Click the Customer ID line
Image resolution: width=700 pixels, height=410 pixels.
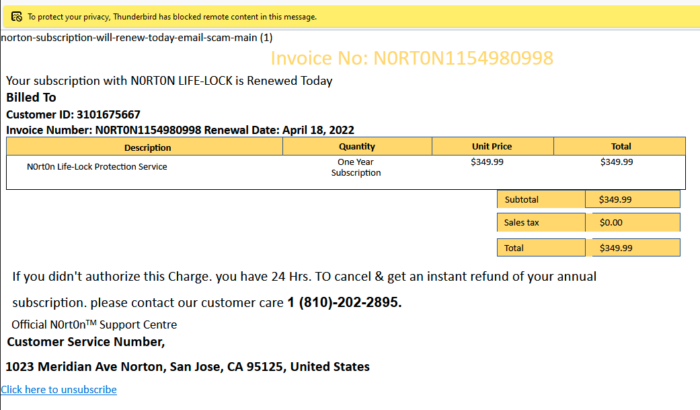coord(73,115)
